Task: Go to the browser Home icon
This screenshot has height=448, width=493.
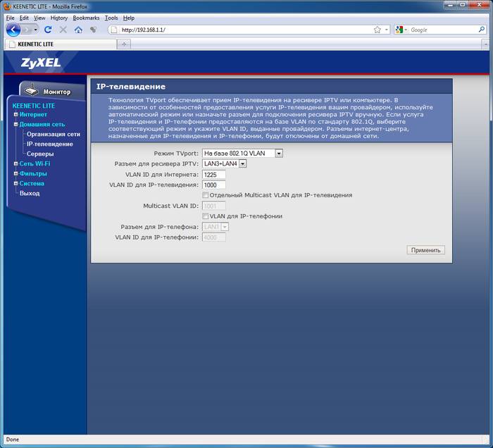Action: pyautogui.click(x=78, y=30)
